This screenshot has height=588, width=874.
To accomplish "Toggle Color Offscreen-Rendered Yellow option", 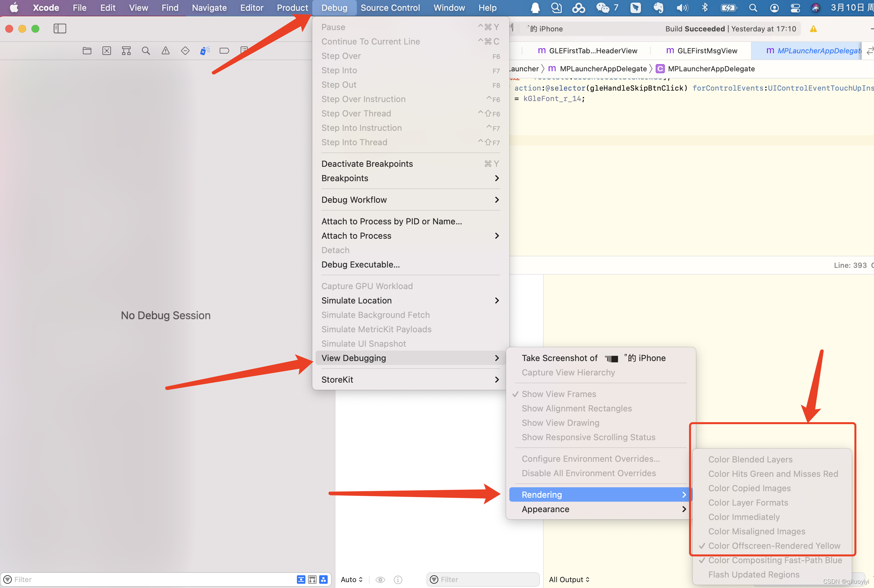I will pos(774,546).
